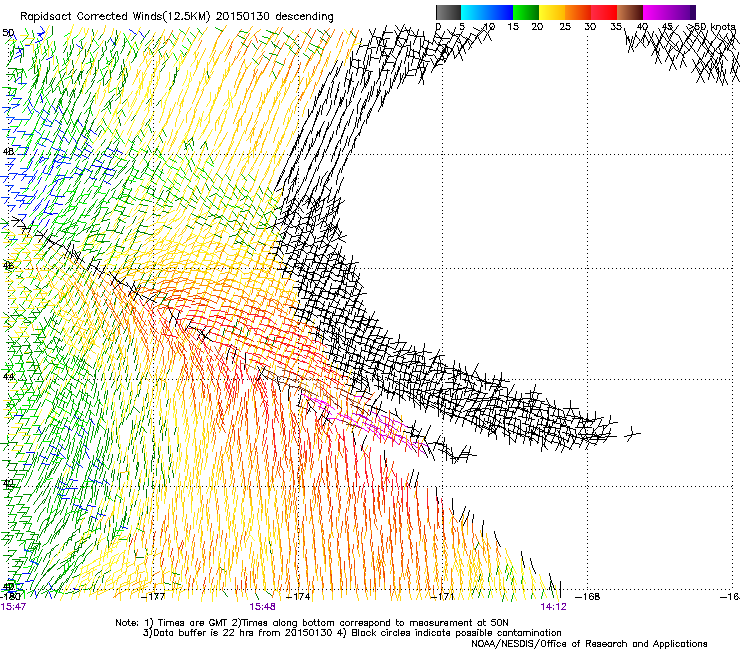Click the '25' label under the color bar
Screen dimensions: 740x650
565,27
